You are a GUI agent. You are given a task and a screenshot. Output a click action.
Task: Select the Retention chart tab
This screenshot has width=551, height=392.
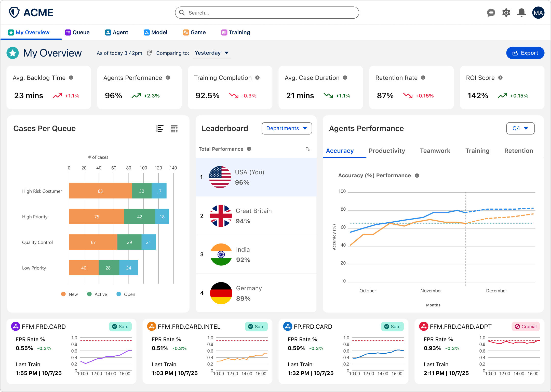pos(519,151)
